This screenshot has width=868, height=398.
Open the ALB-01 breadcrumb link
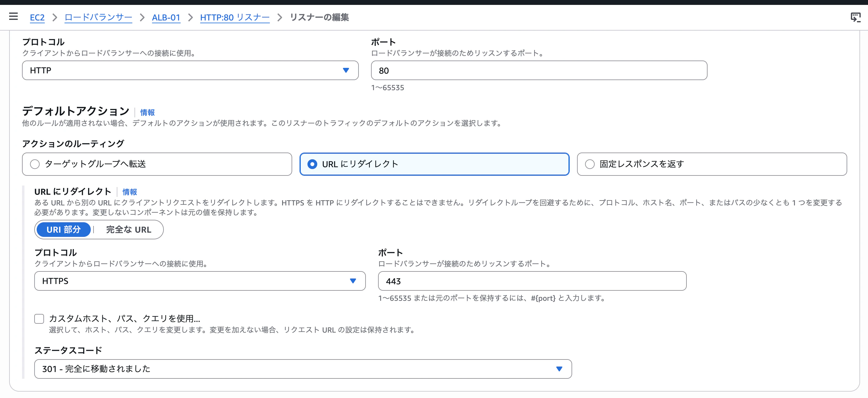pos(166,17)
